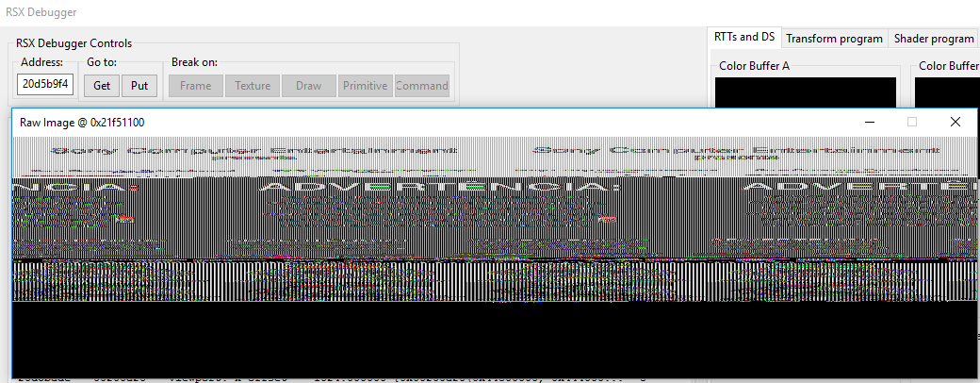Minimize the Raw Image window

[870, 122]
